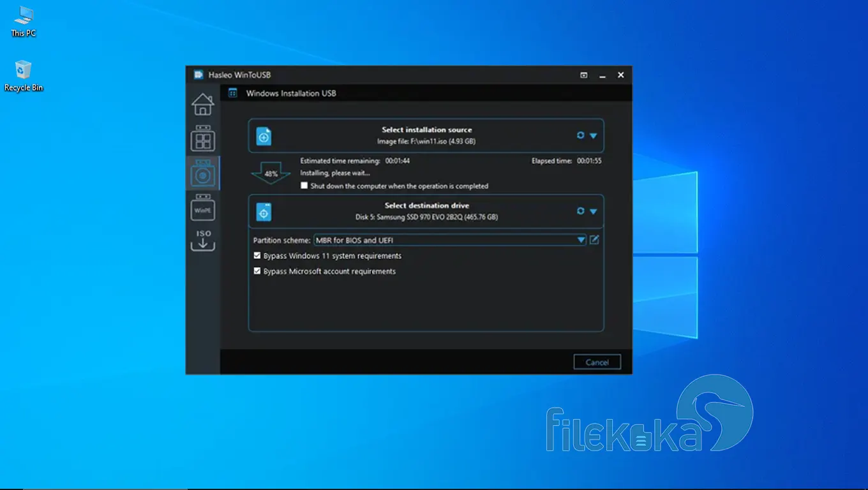This screenshot has height=490, width=868.
Task: Select the This PC desktop icon
Action: pyautogui.click(x=23, y=21)
